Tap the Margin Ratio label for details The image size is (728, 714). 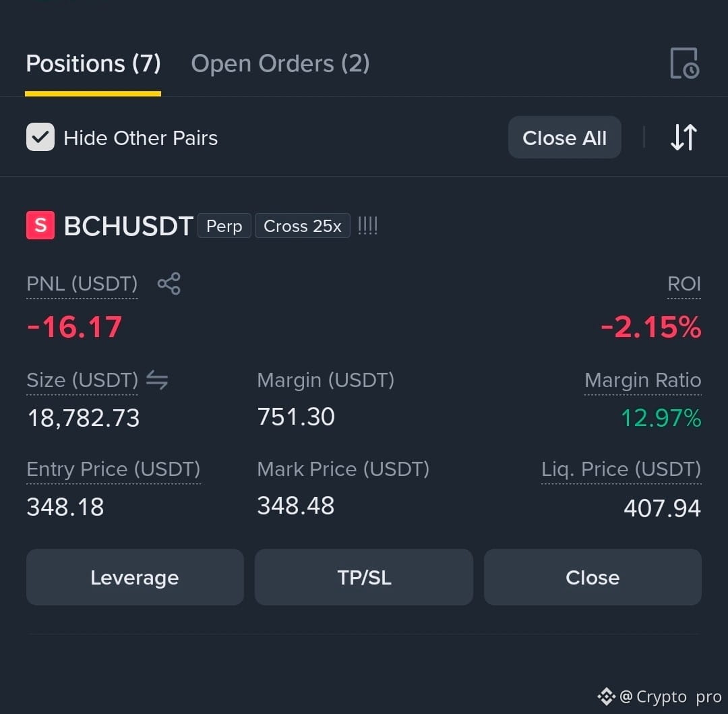pos(642,380)
